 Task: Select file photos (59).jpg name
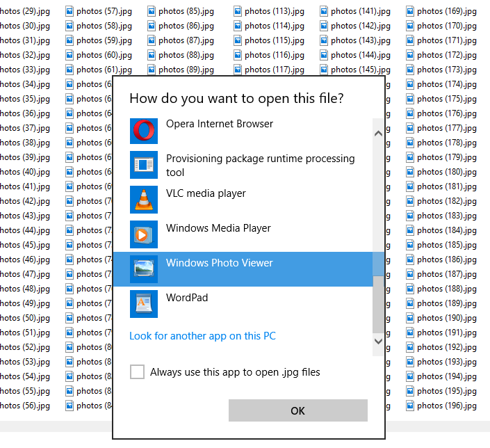click(104, 40)
